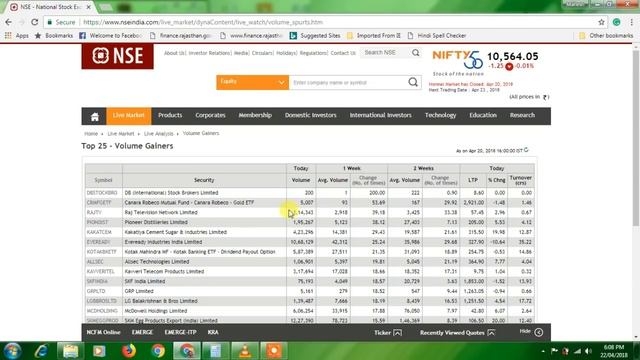Viewport: 640px width, 360px height.
Task: Expand the Ticker panel
Action: point(388,333)
